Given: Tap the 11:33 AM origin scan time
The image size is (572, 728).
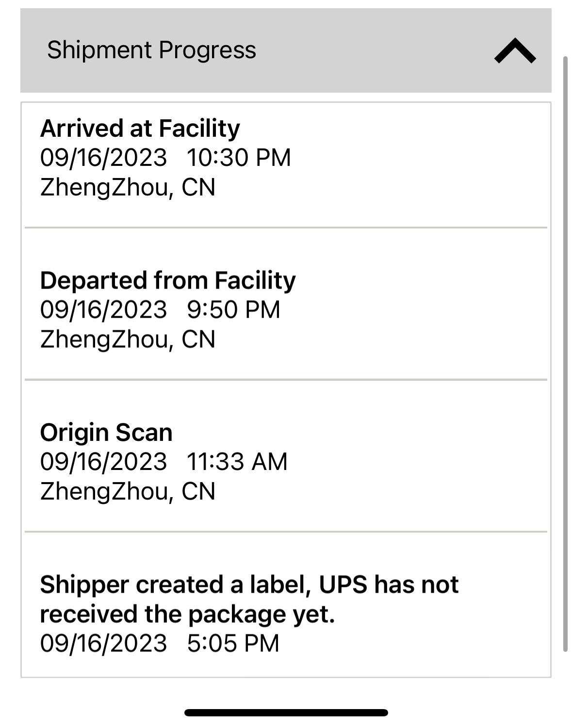Looking at the screenshot, I should (x=237, y=462).
